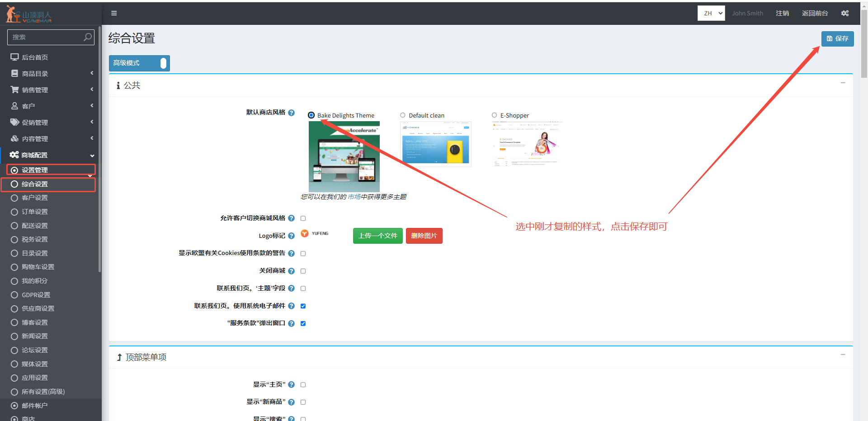
Task: Open the ZH language dropdown
Action: (711, 13)
